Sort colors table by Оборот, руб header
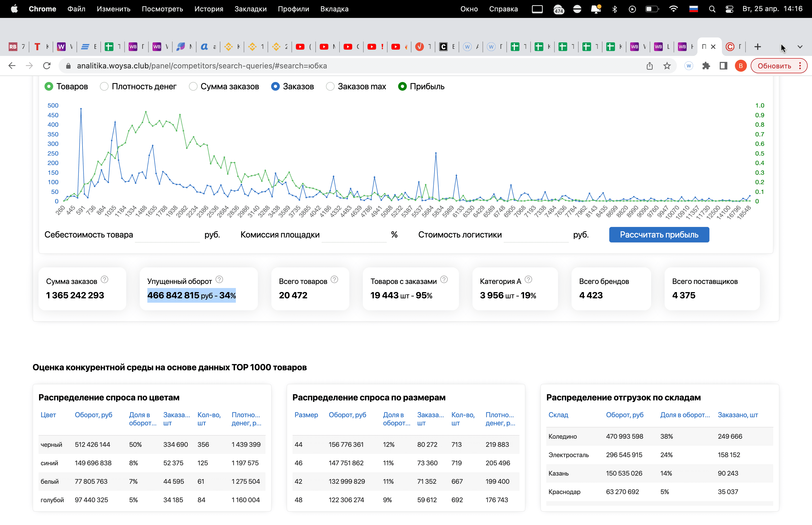Viewport: 812px width, 525px height. [x=93, y=415]
